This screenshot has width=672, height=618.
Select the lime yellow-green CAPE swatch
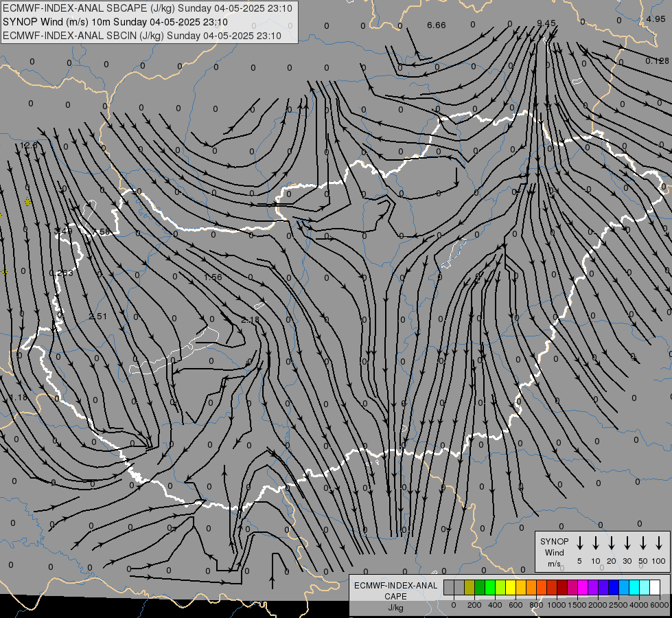click(x=500, y=587)
